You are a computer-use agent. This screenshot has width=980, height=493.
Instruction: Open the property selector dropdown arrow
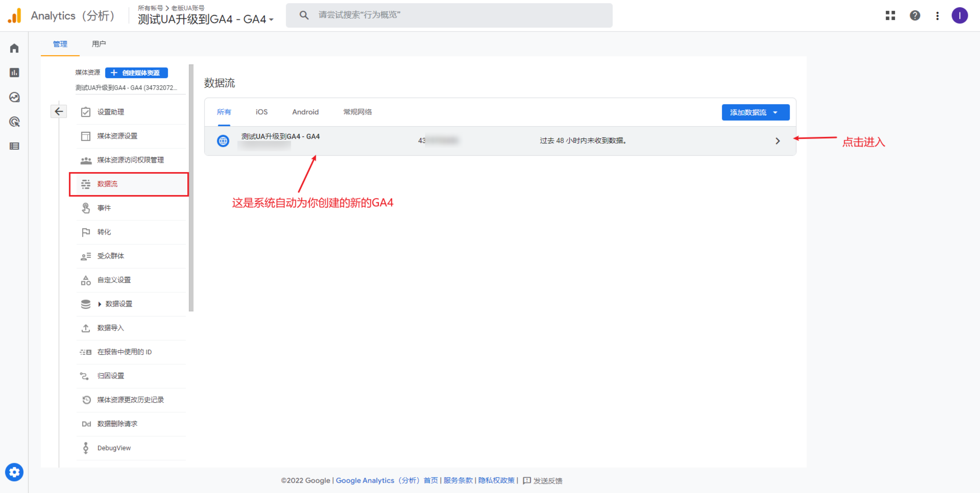[271, 19]
